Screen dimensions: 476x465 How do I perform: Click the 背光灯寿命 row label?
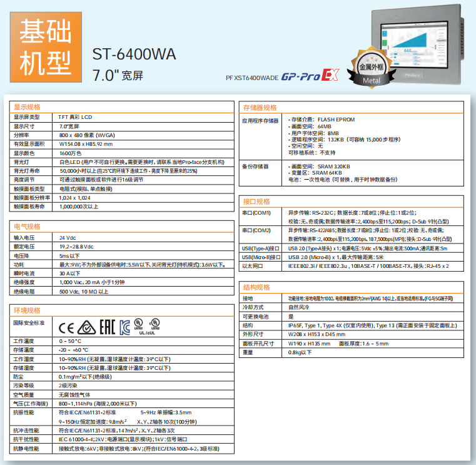(27, 171)
